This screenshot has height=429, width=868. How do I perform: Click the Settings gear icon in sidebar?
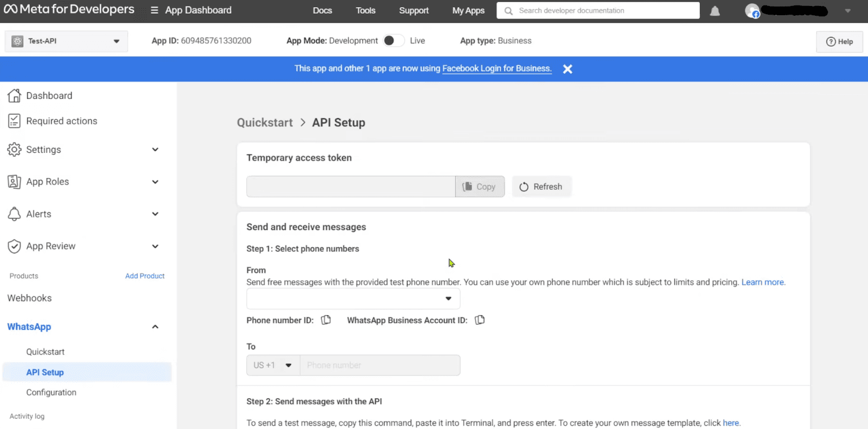pyautogui.click(x=14, y=150)
